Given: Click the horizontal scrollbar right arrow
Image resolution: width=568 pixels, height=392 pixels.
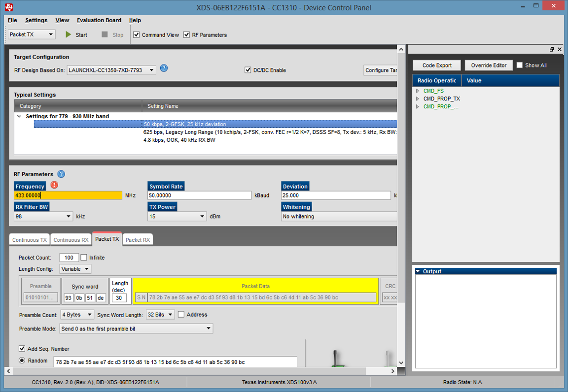Looking at the screenshot, I should [x=392, y=371].
